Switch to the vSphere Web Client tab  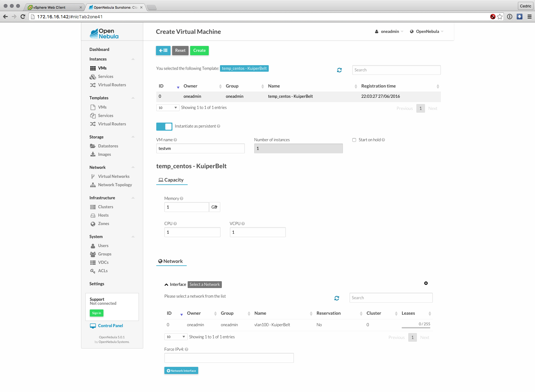(54, 7)
